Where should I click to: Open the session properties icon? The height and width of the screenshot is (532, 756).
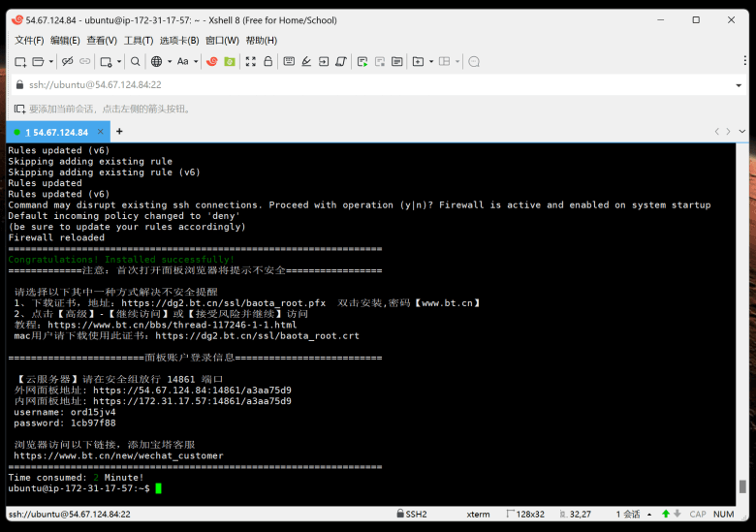click(106, 62)
